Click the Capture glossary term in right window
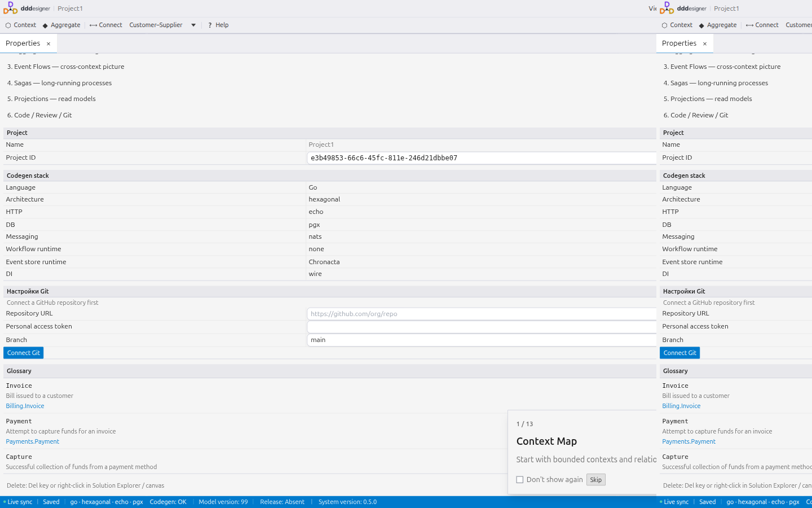 tap(676, 457)
